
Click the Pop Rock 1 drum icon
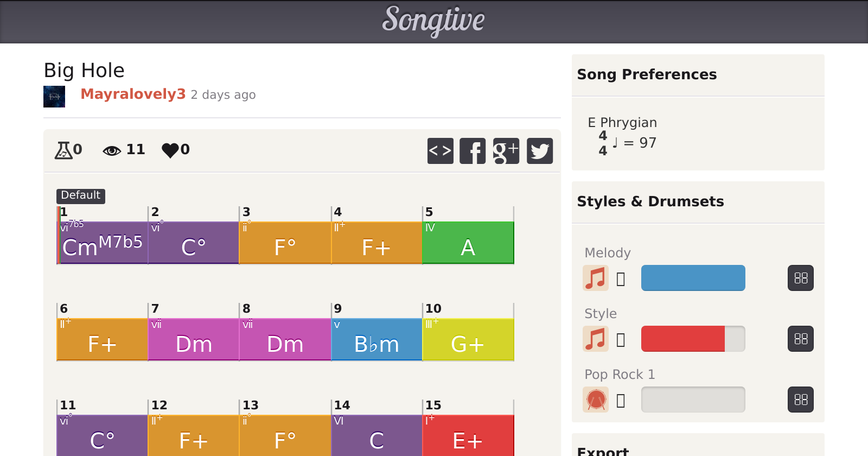[596, 400]
